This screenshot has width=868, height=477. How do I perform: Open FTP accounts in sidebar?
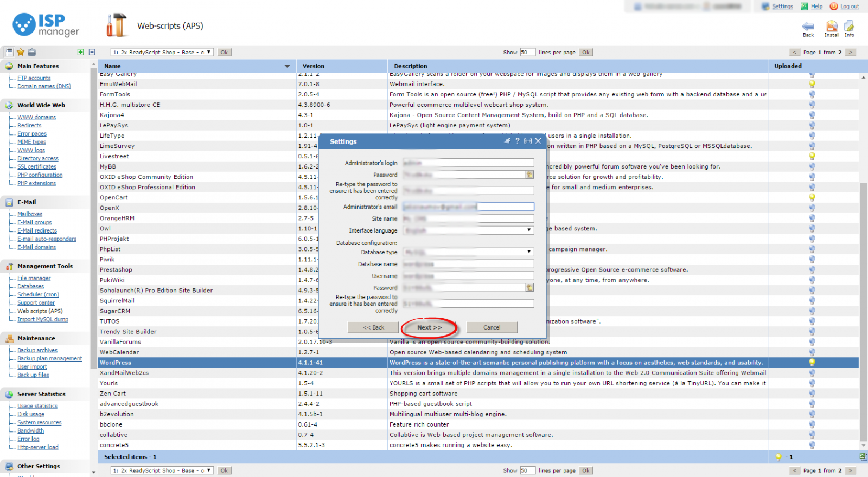tap(34, 78)
